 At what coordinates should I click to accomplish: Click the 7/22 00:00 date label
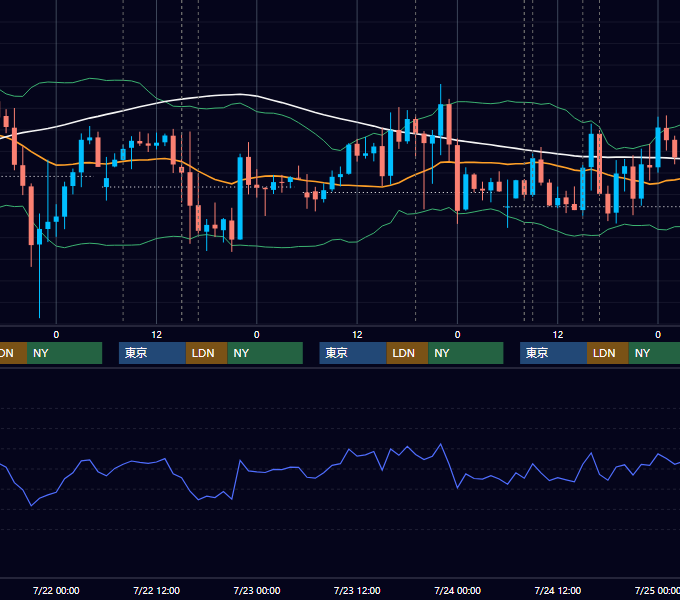coord(56,590)
